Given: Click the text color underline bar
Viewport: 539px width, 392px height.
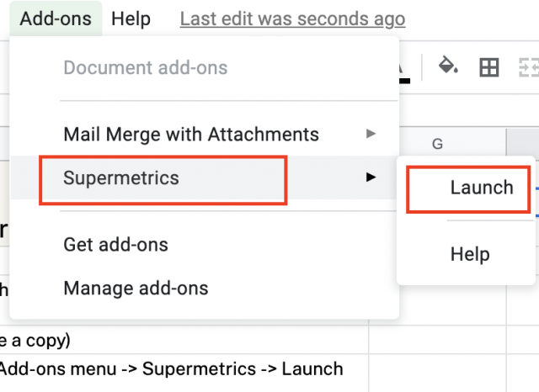Looking at the screenshot, I should tap(404, 79).
